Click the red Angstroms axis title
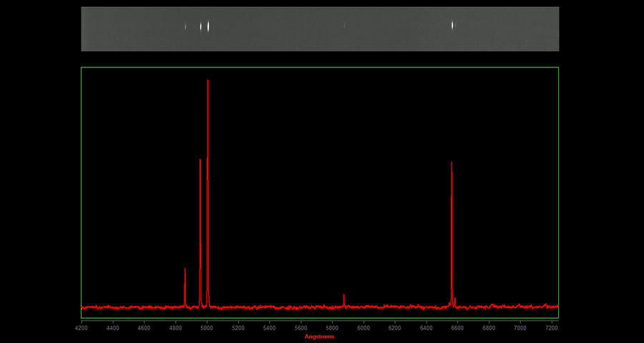 pyautogui.click(x=319, y=337)
